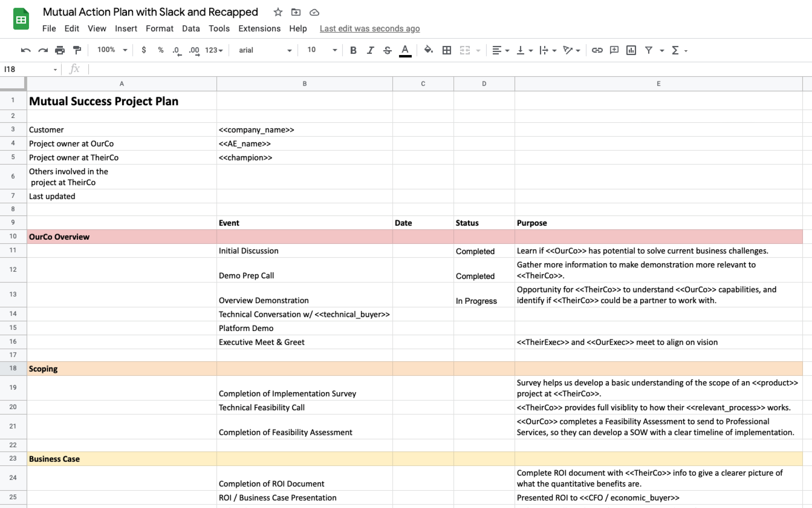Open the Edit menu
Image resolution: width=812 pixels, height=508 pixels.
72,29
